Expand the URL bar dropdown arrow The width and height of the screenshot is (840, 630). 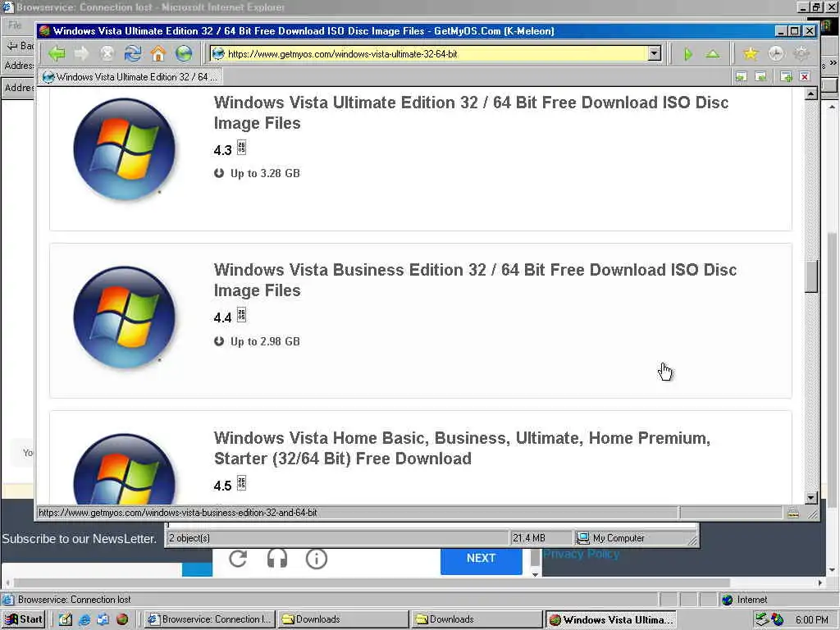[654, 53]
